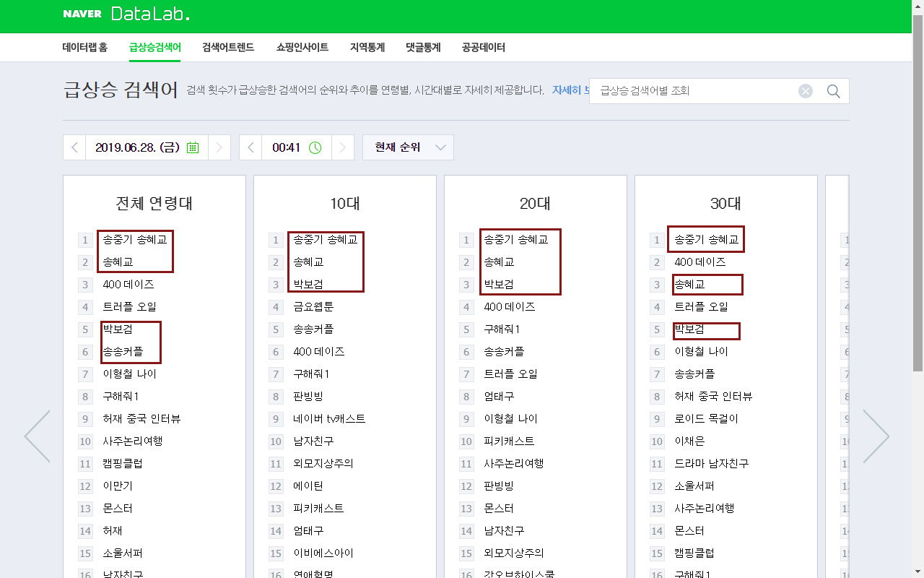
Task: Expand the 현재 순위 dropdown
Action: (408, 147)
